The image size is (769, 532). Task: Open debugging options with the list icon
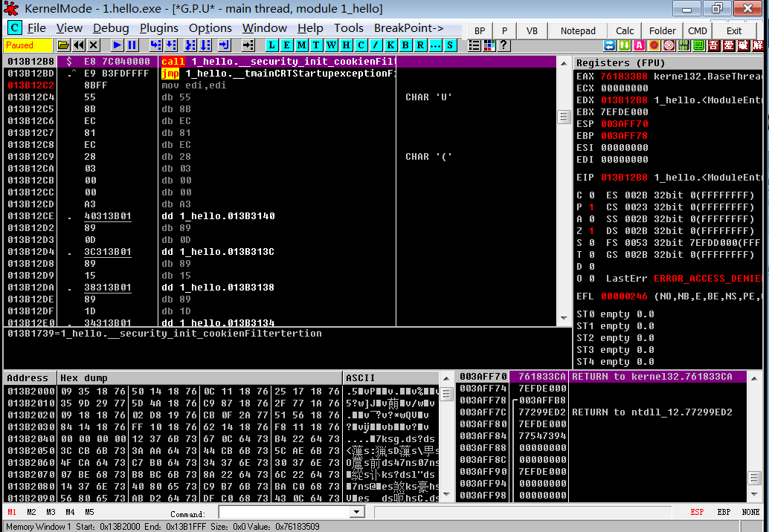click(474, 45)
